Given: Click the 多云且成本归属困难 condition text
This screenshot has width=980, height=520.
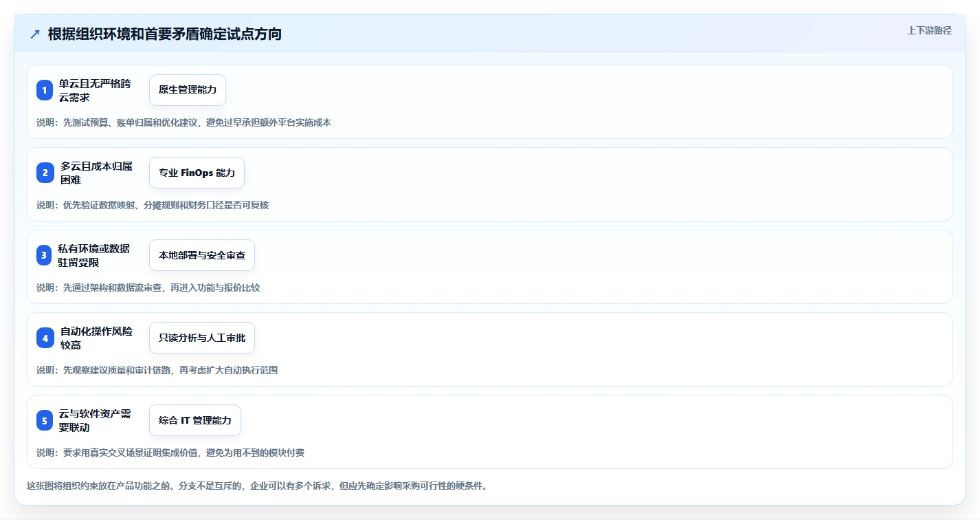Looking at the screenshot, I should [96, 173].
